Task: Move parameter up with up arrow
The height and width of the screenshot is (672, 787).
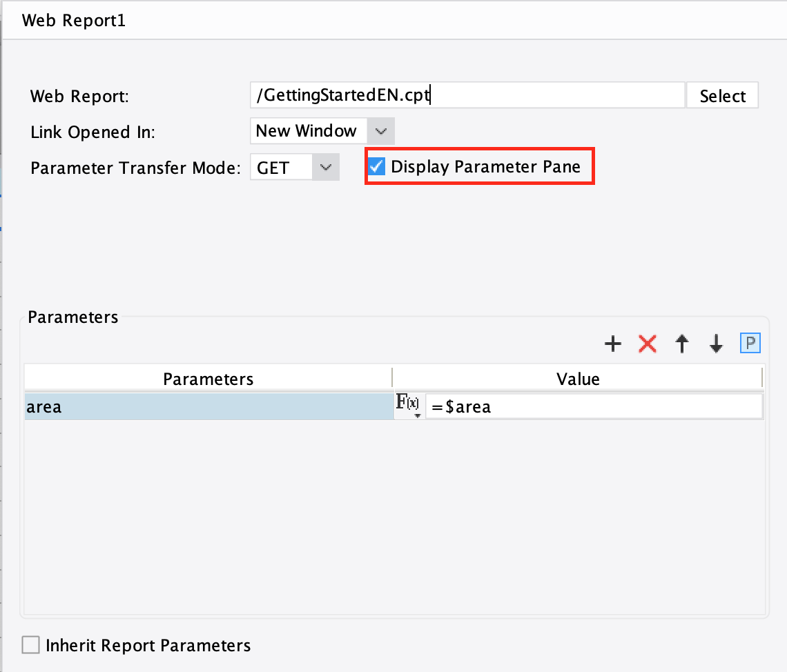Action: click(681, 344)
